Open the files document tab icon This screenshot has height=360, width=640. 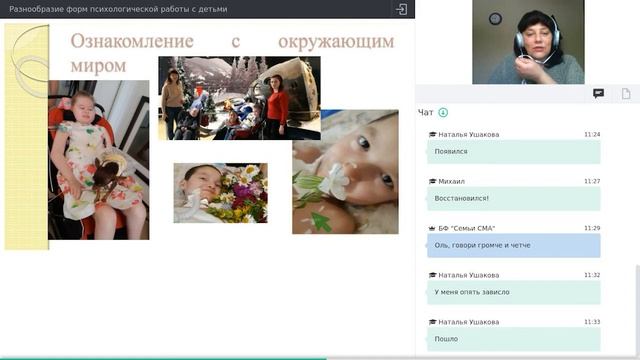tap(626, 93)
